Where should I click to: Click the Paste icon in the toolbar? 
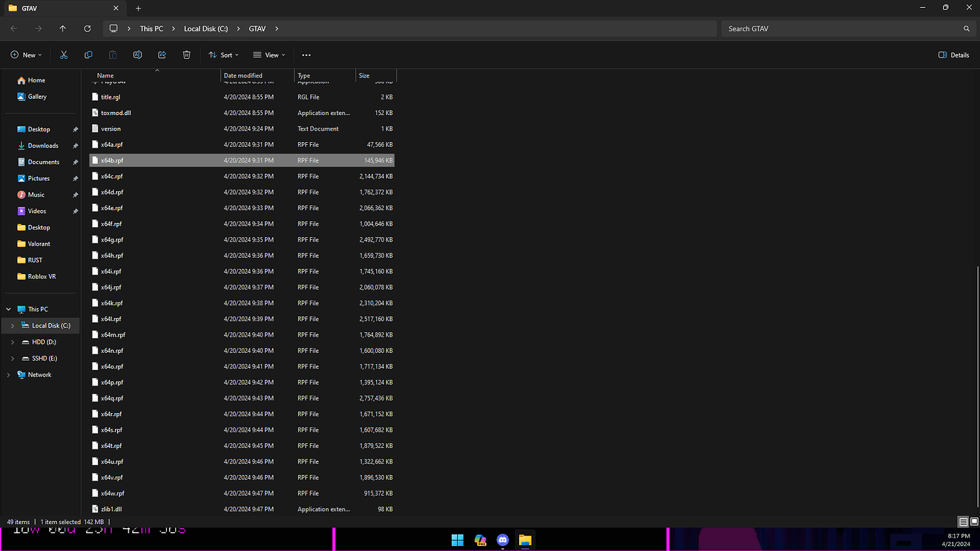tap(112, 55)
